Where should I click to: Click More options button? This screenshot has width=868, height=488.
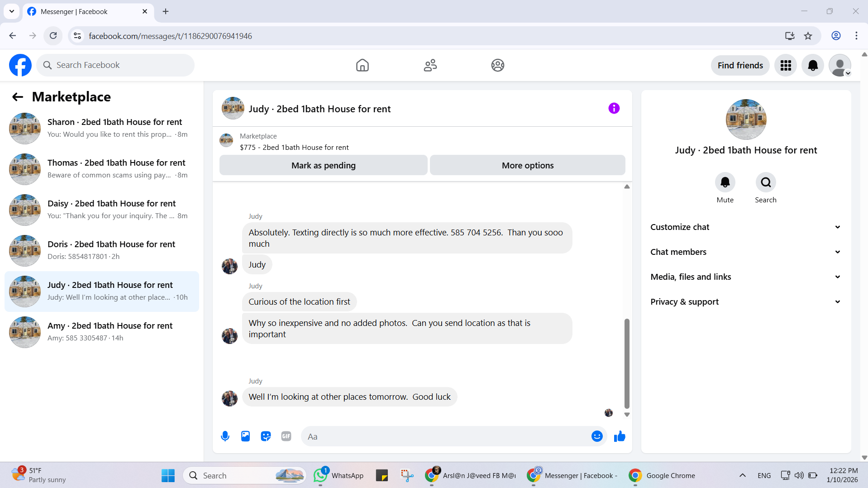pos(527,165)
